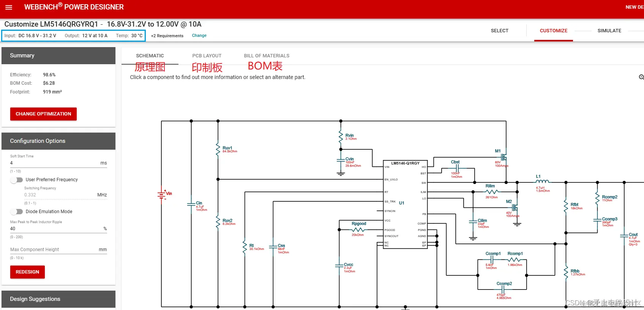
Task: Select the LM5146-Q1RGY chip U1
Action: (x=406, y=204)
